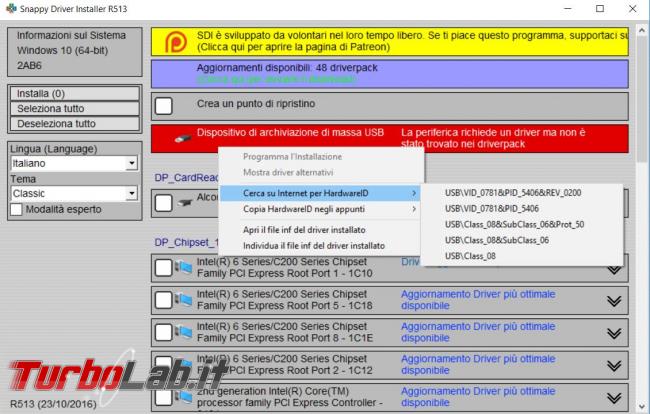Click the 'Informazioni sul Sistema' panel
Screen dimensions: 650x414
pyautogui.click(x=75, y=51)
